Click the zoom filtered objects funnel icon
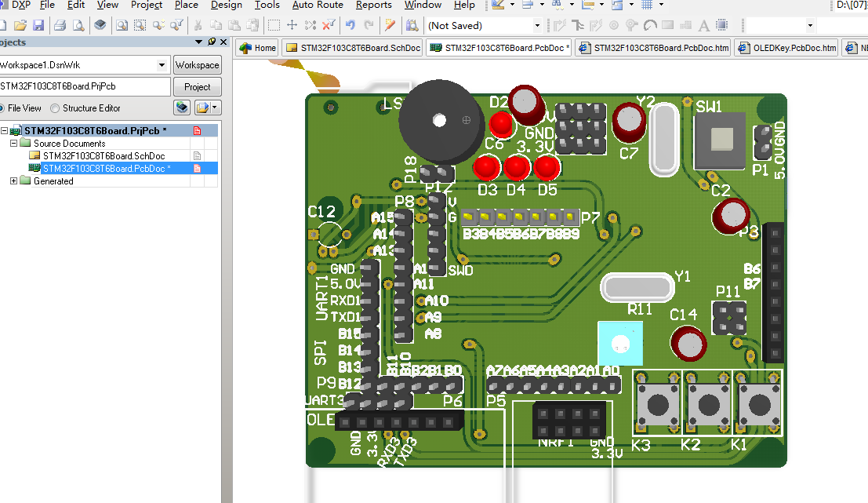This screenshot has width=868, height=503. (176, 25)
